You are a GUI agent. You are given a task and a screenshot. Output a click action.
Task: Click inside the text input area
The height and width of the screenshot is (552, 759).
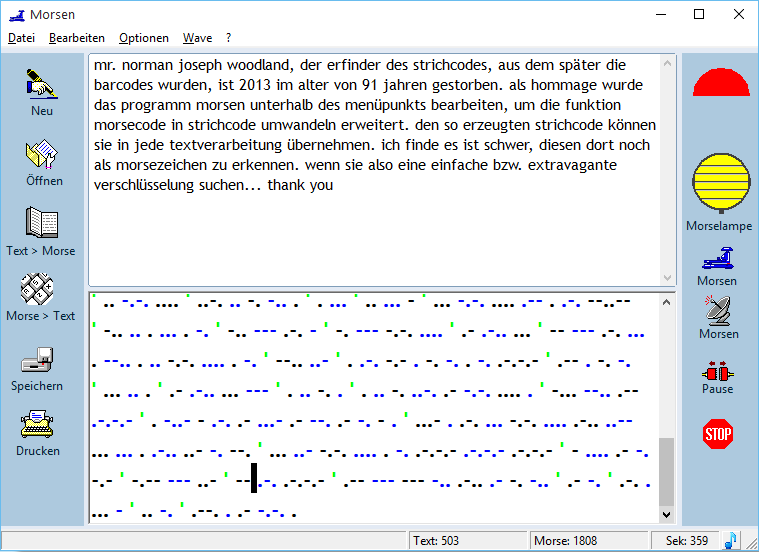[x=375, y=169]
